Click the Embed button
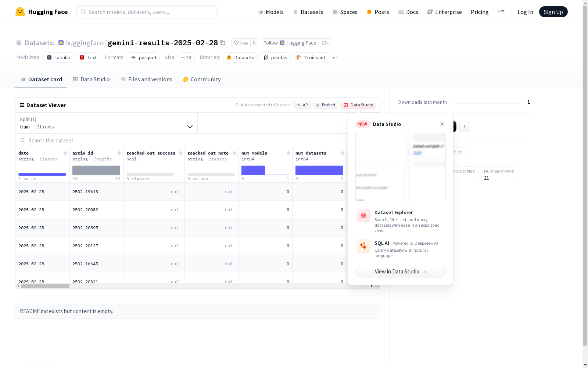Image resolution: width=588 pixels, height=368 pixels. point(325,105)
